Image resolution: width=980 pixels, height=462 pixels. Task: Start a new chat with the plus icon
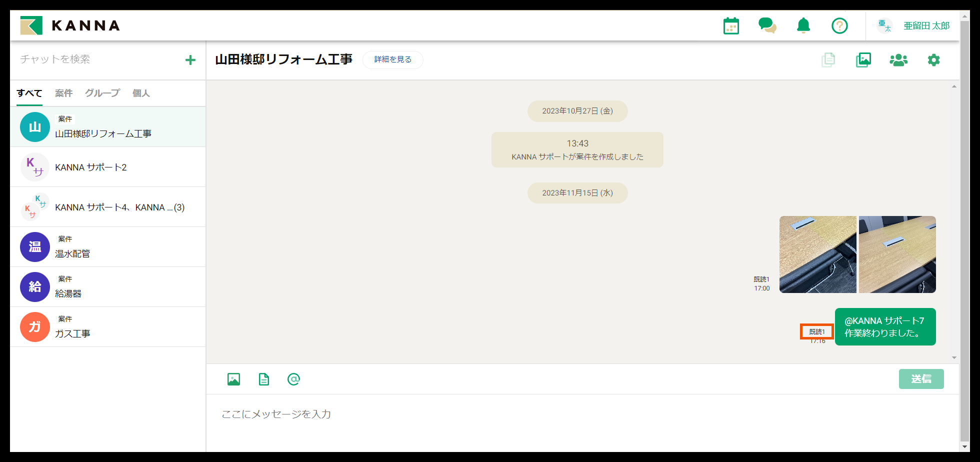pyautogui.click(x=190, y=59)
